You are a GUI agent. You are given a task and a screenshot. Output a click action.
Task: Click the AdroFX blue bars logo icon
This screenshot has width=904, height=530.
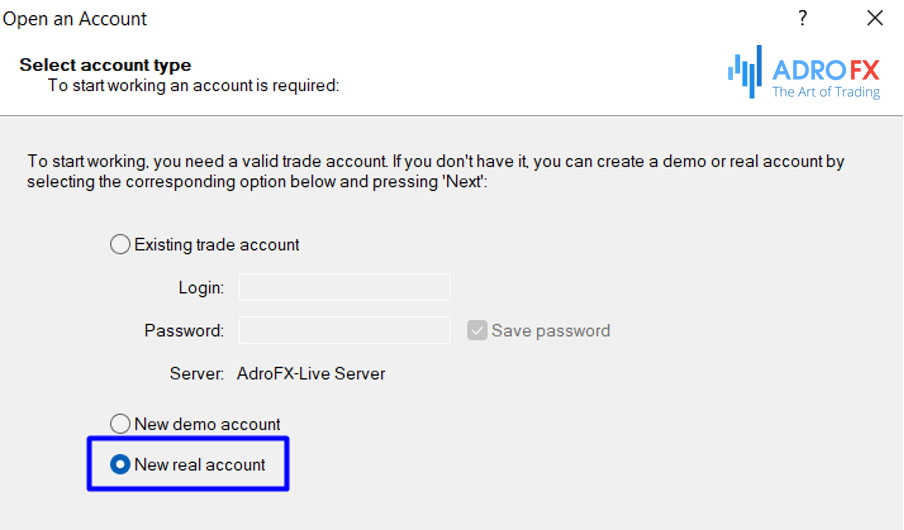pos(745,72)
